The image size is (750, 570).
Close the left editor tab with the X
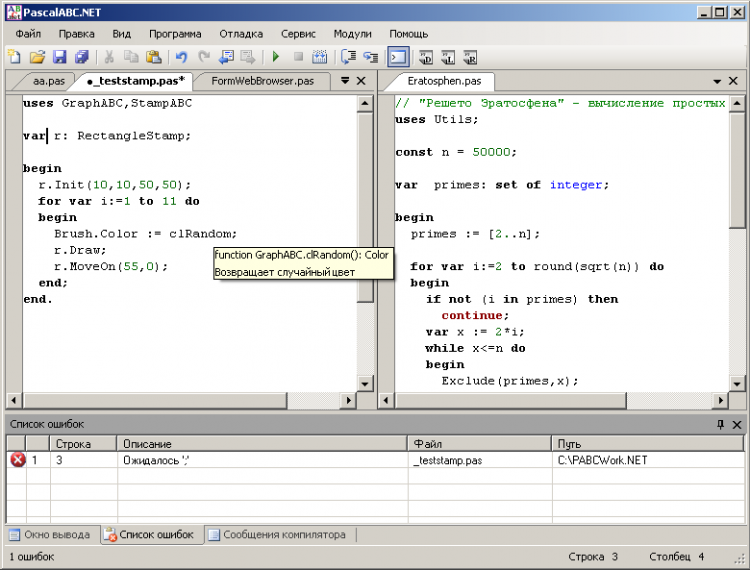(x=361, y=81)
